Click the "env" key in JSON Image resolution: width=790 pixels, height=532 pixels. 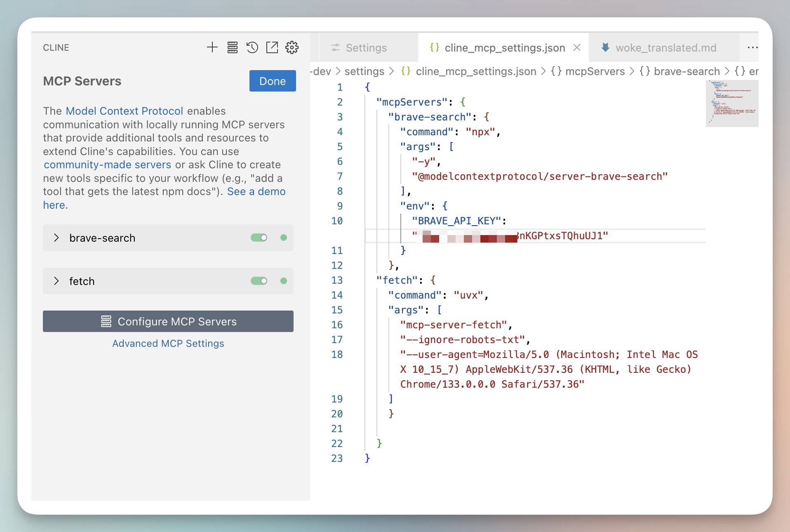tap(415, 206)
